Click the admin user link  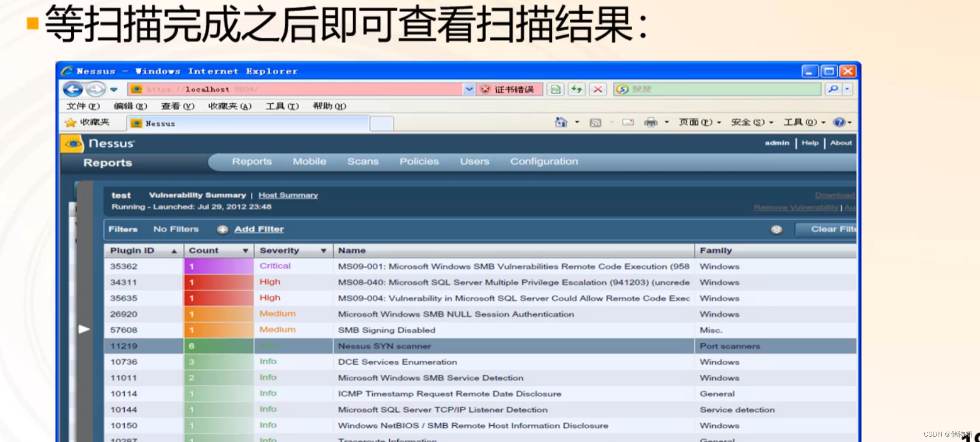tap(777, 143)
